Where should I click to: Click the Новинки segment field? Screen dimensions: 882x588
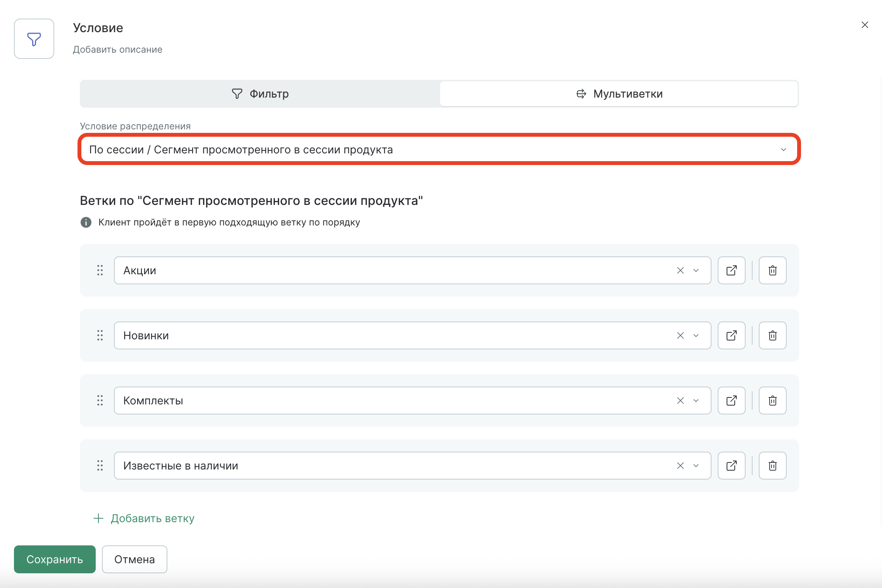tap(412, 335)
